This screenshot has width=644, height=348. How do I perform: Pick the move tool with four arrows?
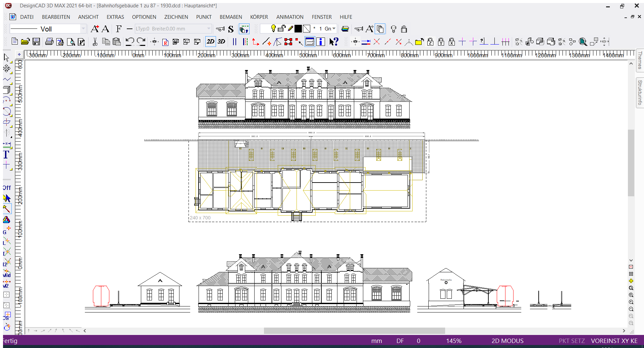pyautogui.click(x=6, y=69)
